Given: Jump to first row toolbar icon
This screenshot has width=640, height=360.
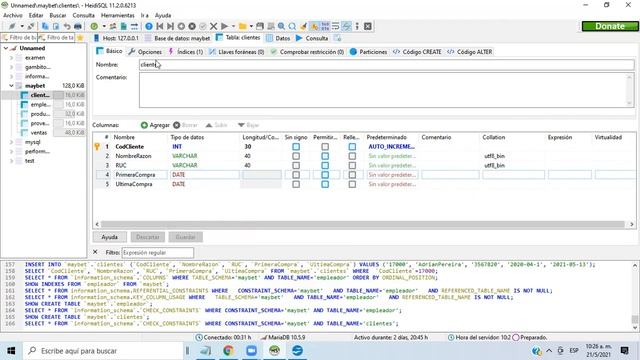Looking at the screenshot, I should (160, 27).
